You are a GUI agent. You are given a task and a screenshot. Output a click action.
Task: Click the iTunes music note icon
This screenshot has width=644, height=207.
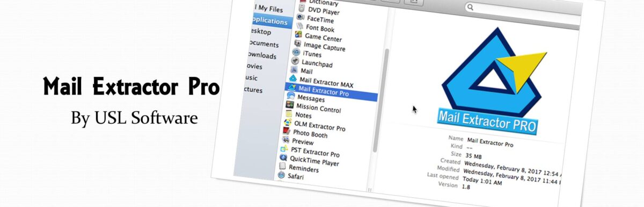[296, 52]
